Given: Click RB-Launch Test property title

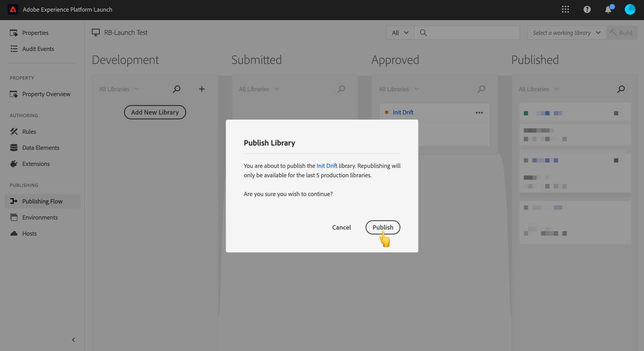Looking at the screenshot, I should coord(126,32).
